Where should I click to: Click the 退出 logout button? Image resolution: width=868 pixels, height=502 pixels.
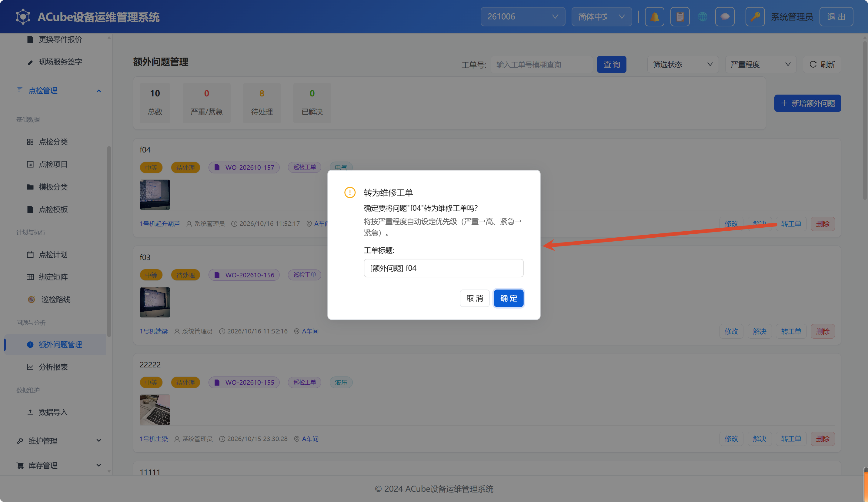pyautogui.click(x=836, y=17)
